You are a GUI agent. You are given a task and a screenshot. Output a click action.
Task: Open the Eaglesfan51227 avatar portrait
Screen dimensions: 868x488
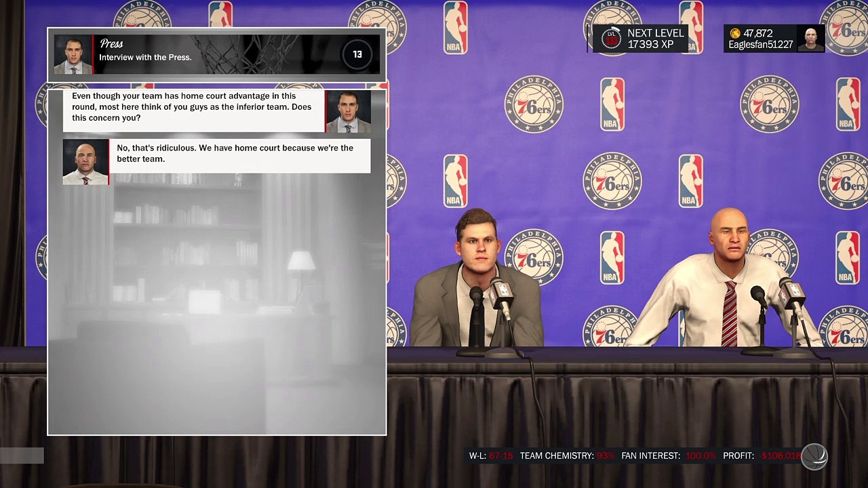(x=810, y=39)
